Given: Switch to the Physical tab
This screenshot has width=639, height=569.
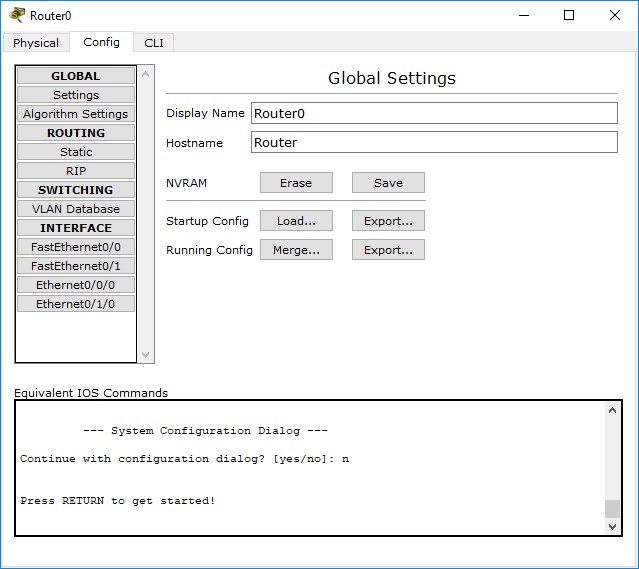Looking at the screenshot, I should click(x=36, y=43).
